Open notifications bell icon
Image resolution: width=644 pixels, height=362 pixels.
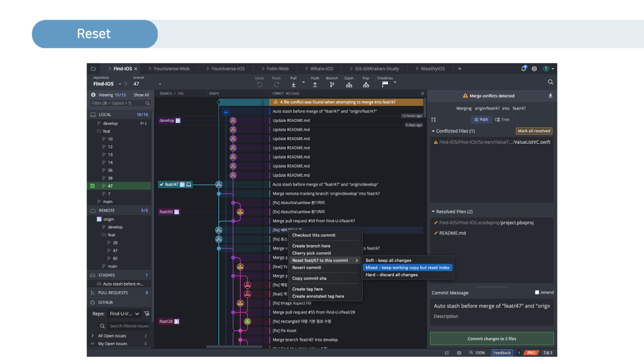point(524,68)
